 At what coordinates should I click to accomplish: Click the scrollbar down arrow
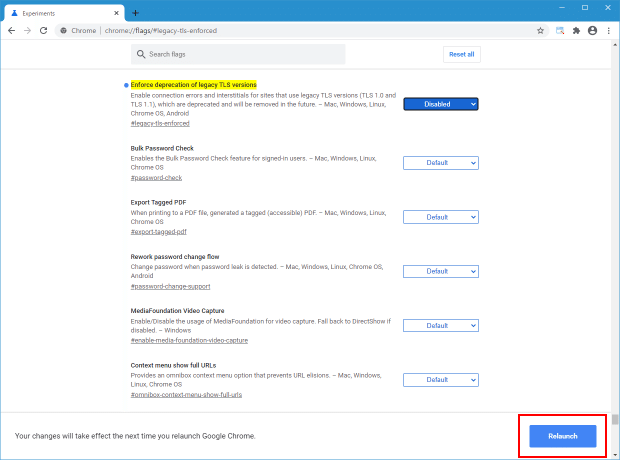(x=615, y=455)
